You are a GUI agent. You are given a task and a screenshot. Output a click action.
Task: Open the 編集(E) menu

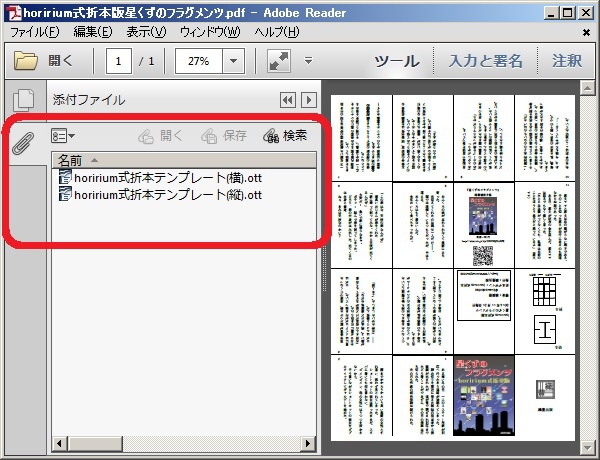point(93,32)
